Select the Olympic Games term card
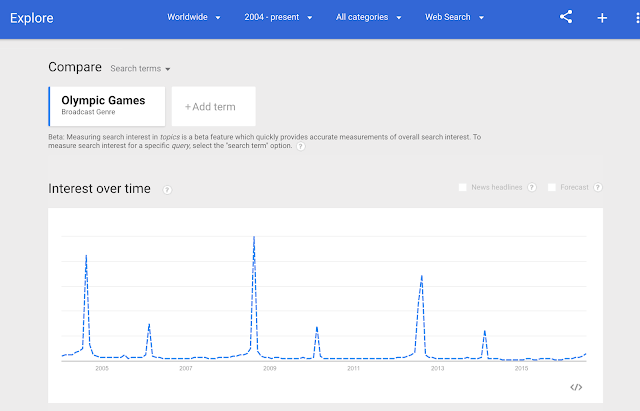This screenshot has height=411, width=640. click(107, 106)
